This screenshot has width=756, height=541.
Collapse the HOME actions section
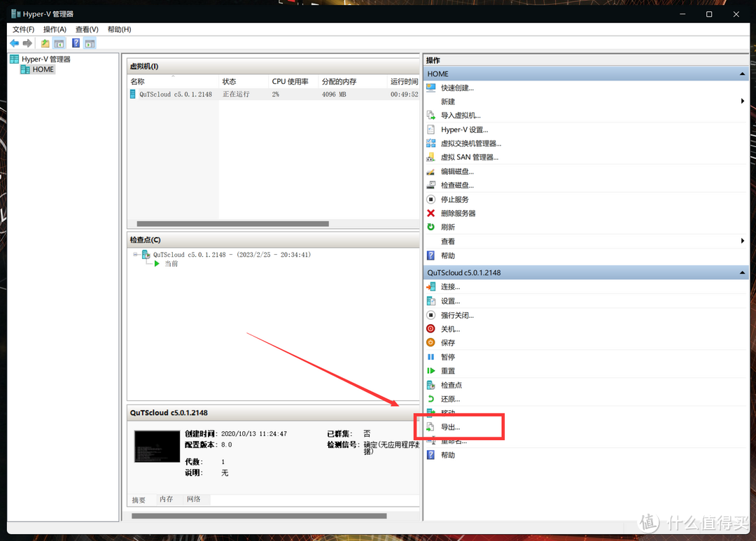tap(742, 73)
